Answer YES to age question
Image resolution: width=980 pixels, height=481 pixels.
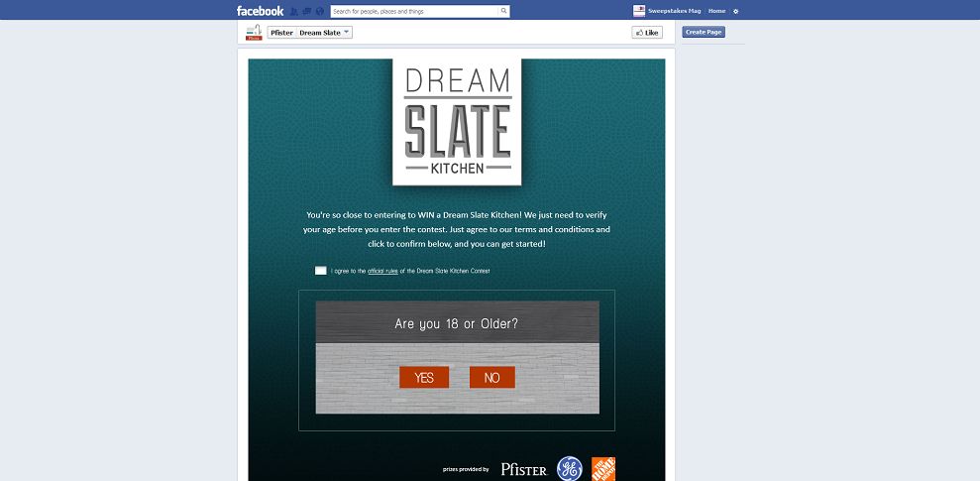pos(424,377)
